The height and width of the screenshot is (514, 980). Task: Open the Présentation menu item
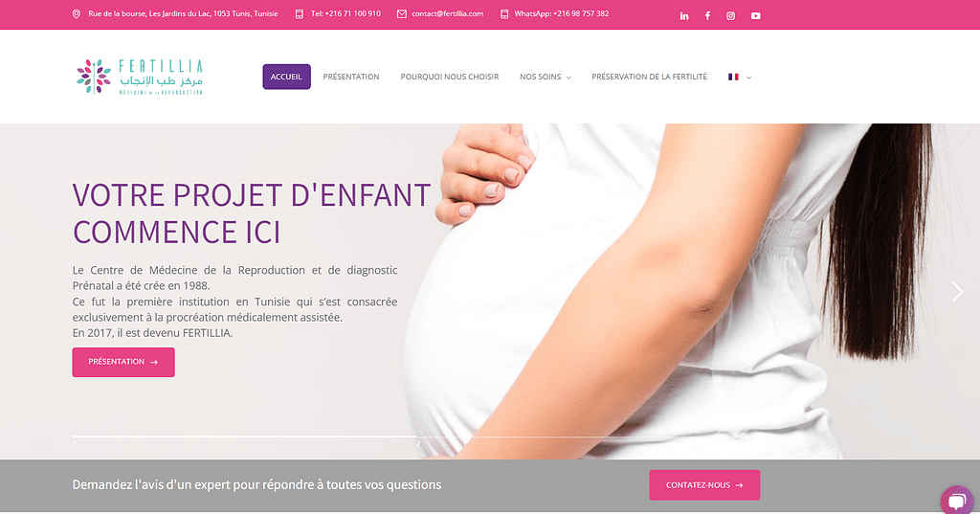351,77
